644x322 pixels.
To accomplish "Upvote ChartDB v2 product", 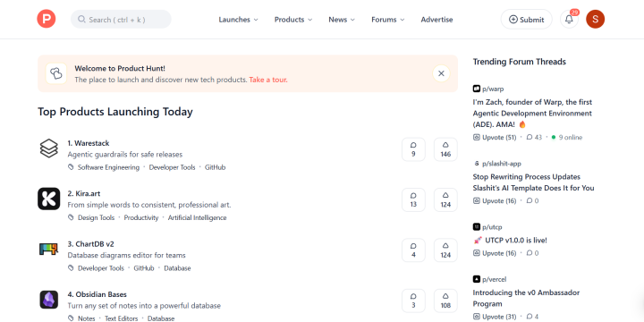I will pyautogui.click(x=445, y=250).
